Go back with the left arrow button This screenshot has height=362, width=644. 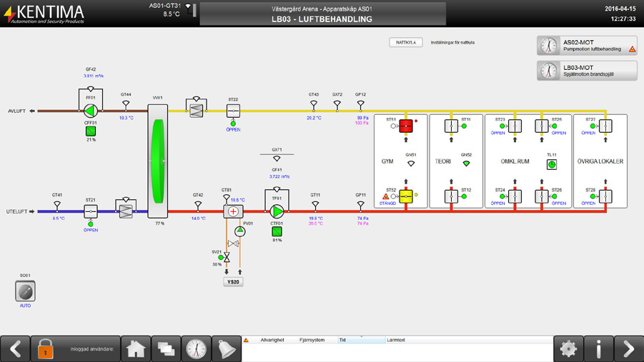point(15,349)
